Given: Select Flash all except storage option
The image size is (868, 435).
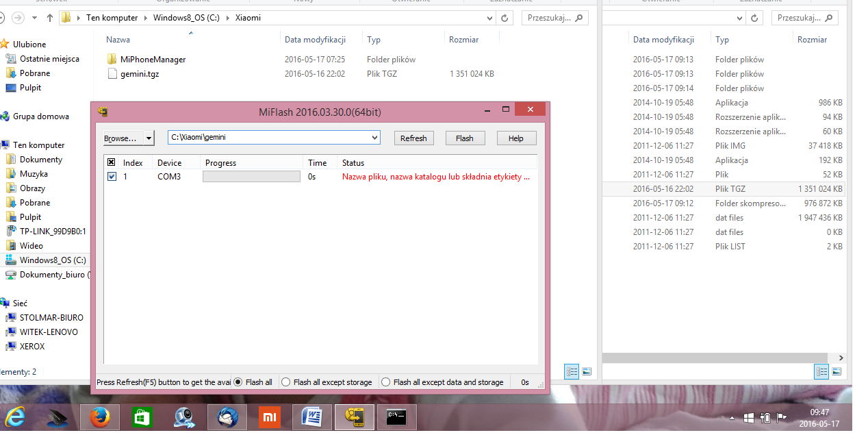Looking at the screenshot, I should click(286, 382).
